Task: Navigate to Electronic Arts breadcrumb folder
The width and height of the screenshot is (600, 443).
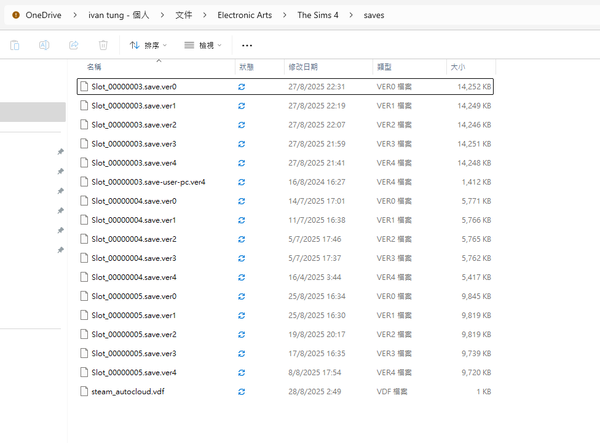Action: coord(245,15)
